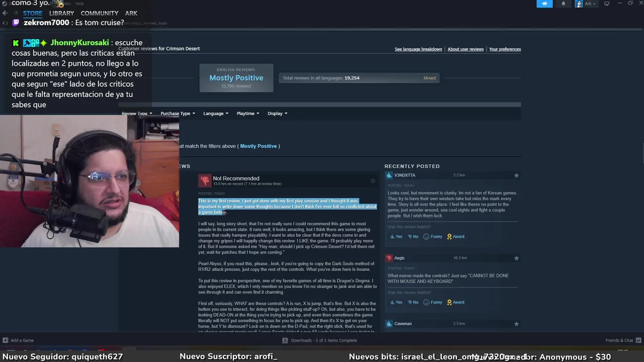Click Friends & Chat grid icon
This screenshot has height=362, width=644.
coord(638,340)
